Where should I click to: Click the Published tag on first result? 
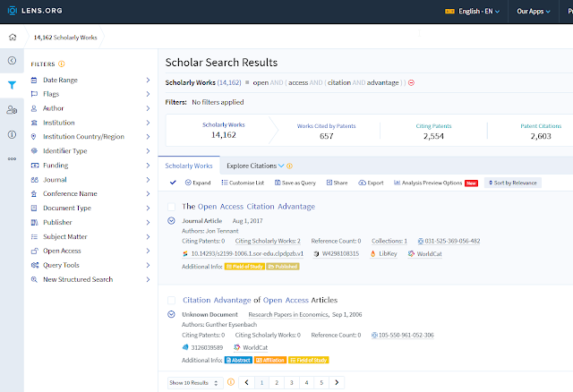pyautogui.click(x=283, y=267)
